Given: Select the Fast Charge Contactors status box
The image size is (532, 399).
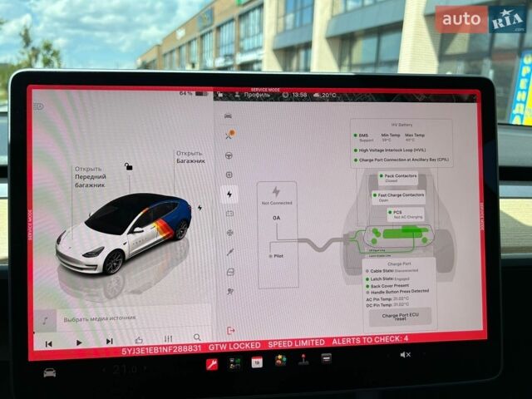Looking at the screenshot, I should click(398, 198).
